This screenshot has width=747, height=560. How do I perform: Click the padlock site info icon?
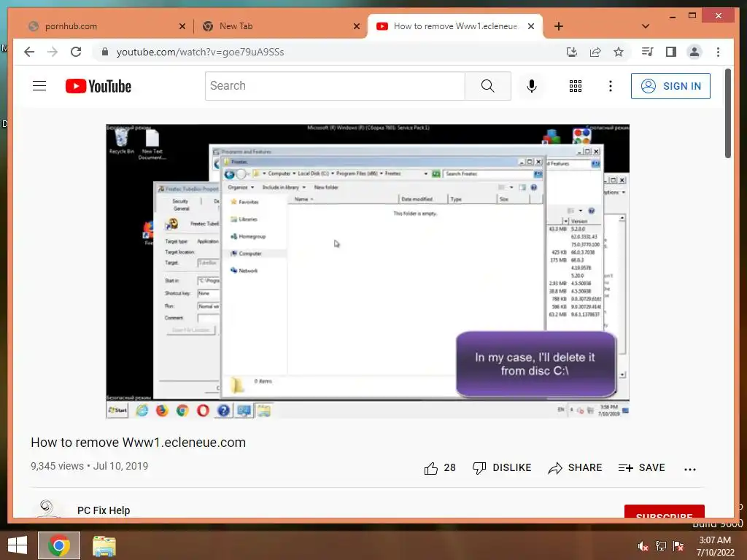[x=105, y=52]
